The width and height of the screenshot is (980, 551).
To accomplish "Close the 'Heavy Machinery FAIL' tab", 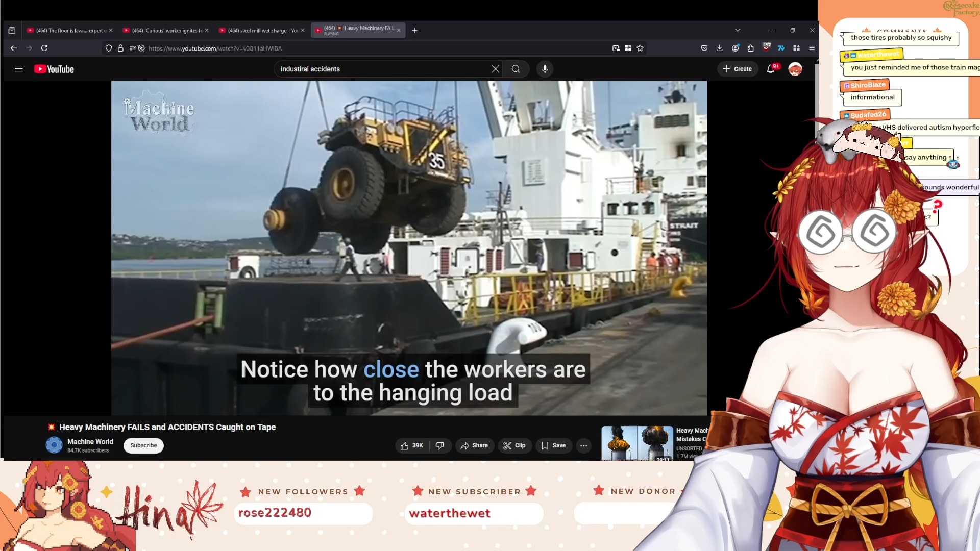I will point(399,31).
